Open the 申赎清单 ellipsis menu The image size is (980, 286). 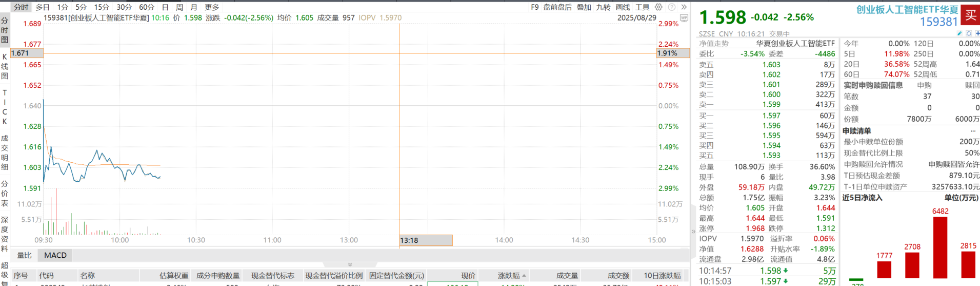click(x=973, y=131)
